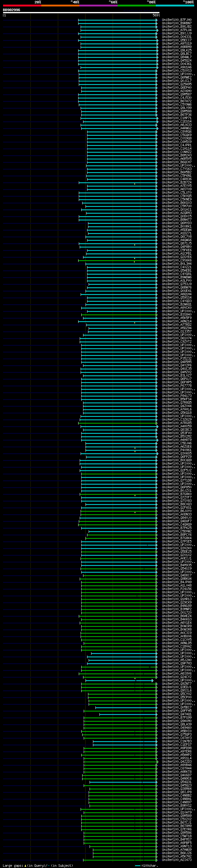Click the 569 query end position label

(155, 15)
